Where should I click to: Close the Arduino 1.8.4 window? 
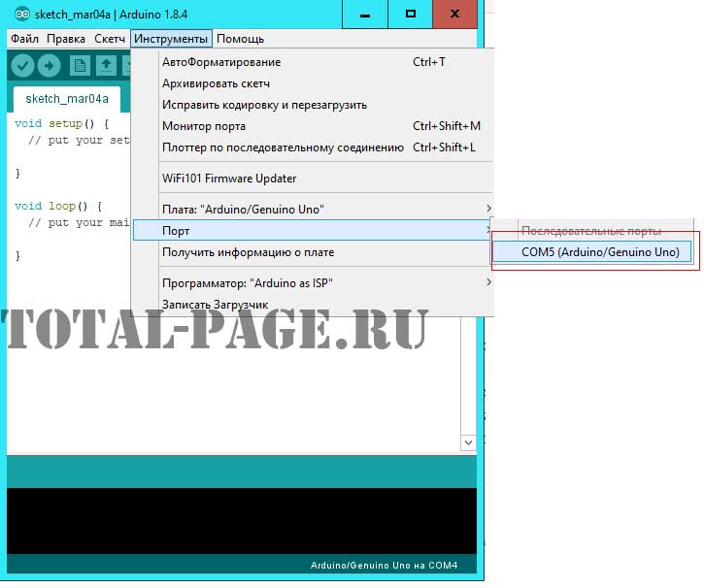pyautogui.click(x=454, y=15)
